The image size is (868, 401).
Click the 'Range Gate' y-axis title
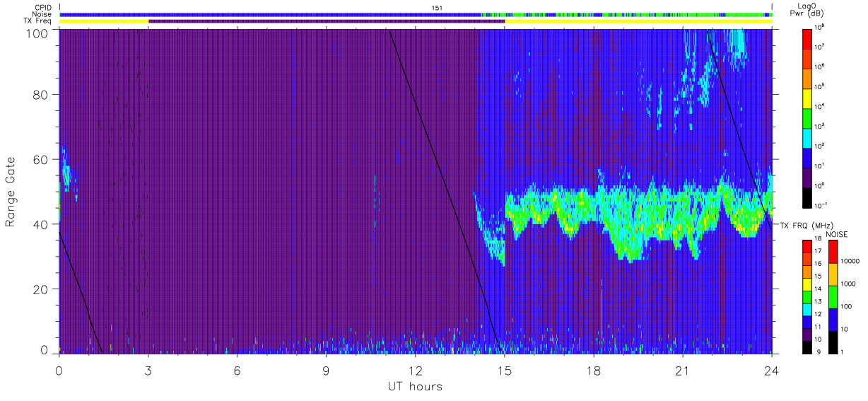(11, 192)
